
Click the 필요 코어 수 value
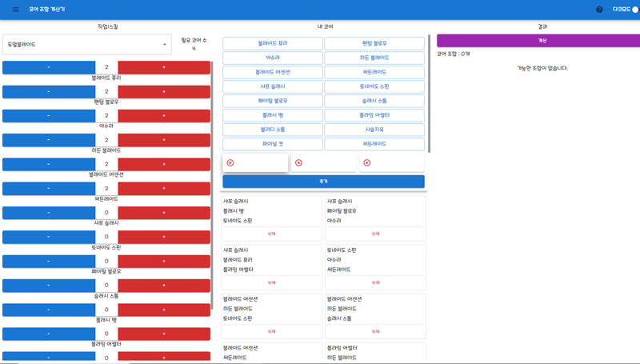pos(194,48)
